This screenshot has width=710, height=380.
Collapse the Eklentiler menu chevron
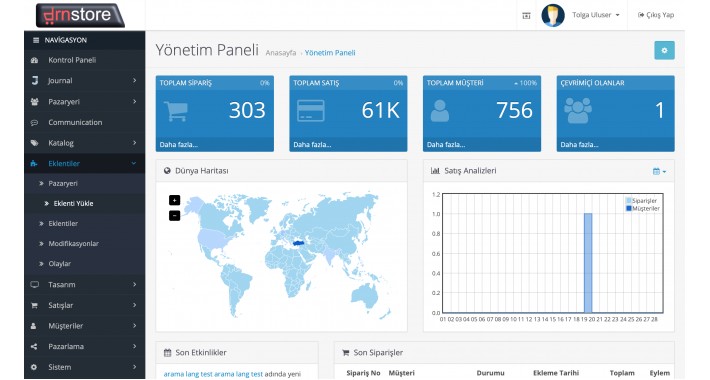pos(134,164)
